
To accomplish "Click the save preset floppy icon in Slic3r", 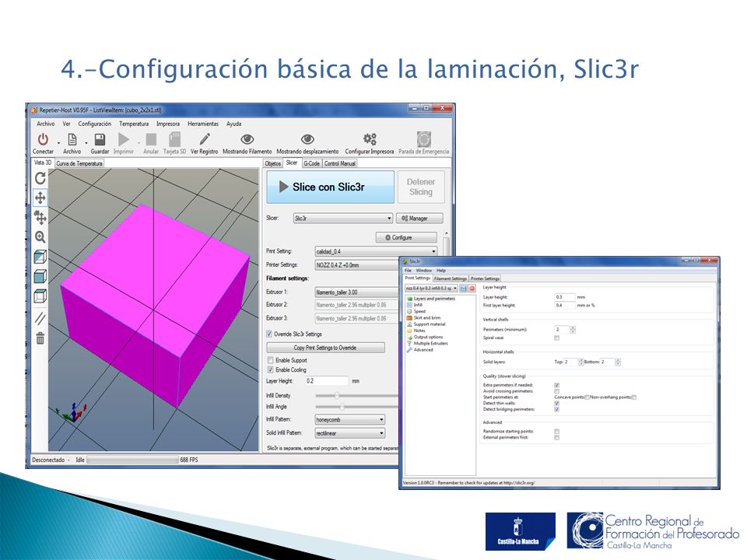I will [463, 289].
